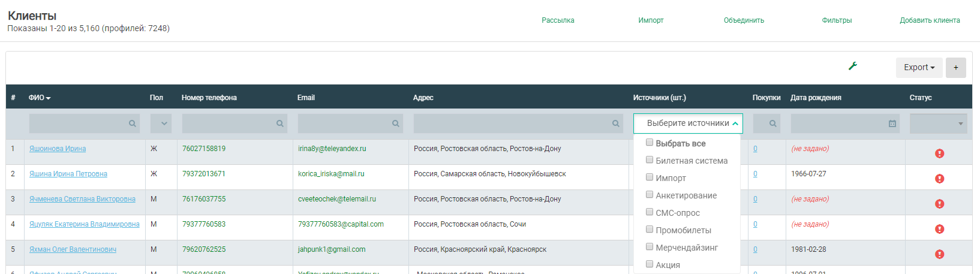Open the Export dropdown
980x274 pixels.
coord(919,68)
